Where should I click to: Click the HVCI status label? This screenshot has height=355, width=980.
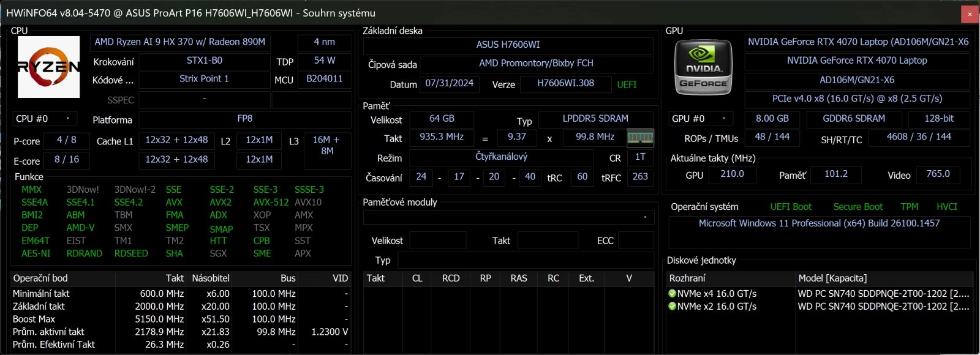click(946, 207)
